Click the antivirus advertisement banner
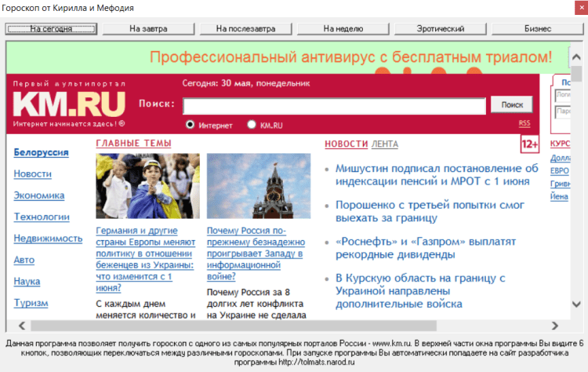This screenshot has width=588, height=372. (x=288, y=58)
